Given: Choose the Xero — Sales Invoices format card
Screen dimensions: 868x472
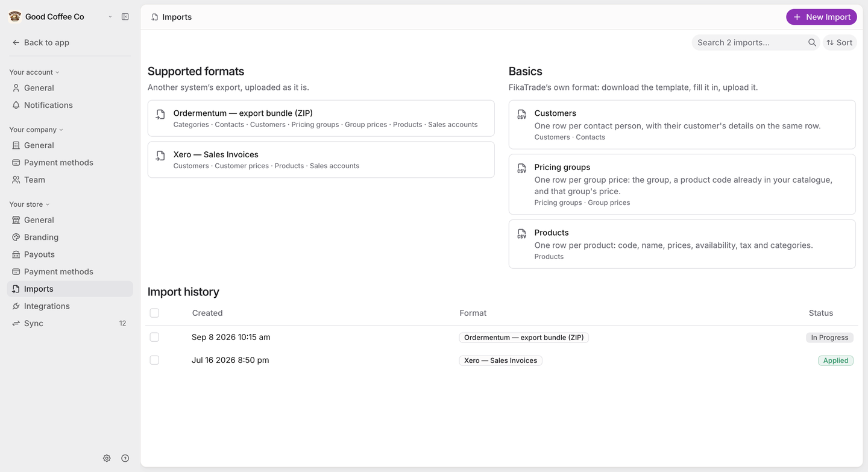Looking at the screenshot, I should [x=321, y=160].
